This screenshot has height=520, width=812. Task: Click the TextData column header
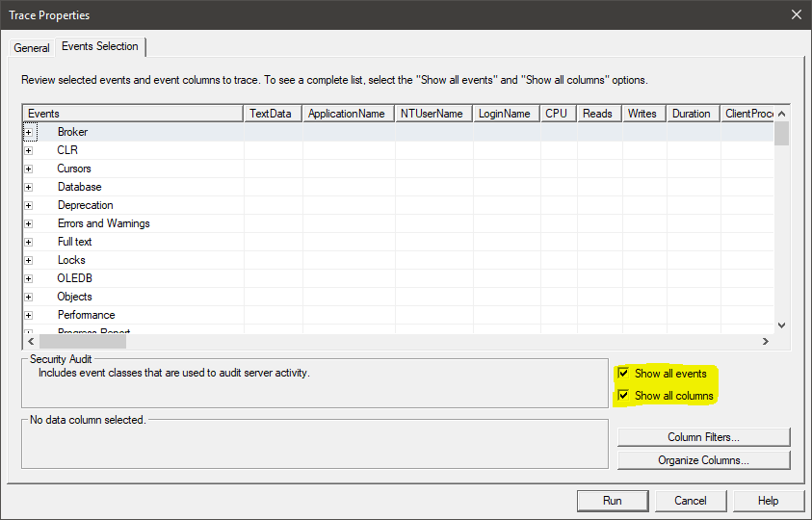(272, 114)
